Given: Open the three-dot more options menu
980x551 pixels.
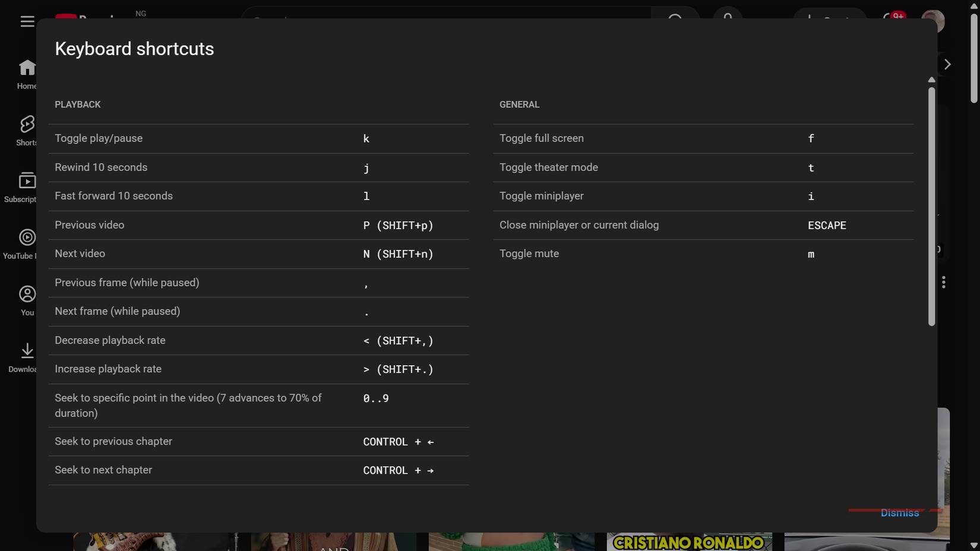Looking at the screenshot, I should 943,283.
